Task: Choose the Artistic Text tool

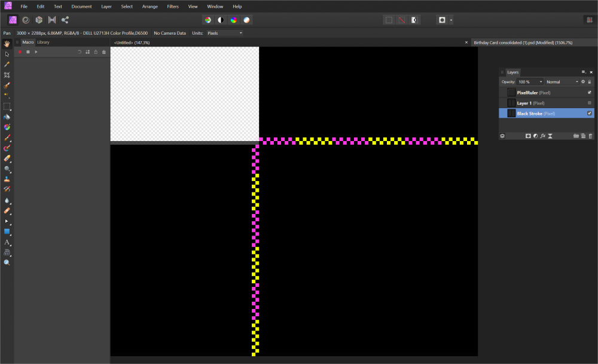Action: [7, 242]
